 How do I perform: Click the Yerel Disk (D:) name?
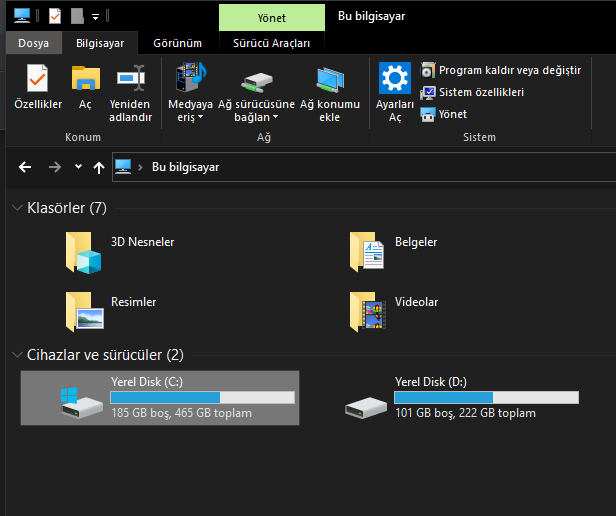(431, 382)
